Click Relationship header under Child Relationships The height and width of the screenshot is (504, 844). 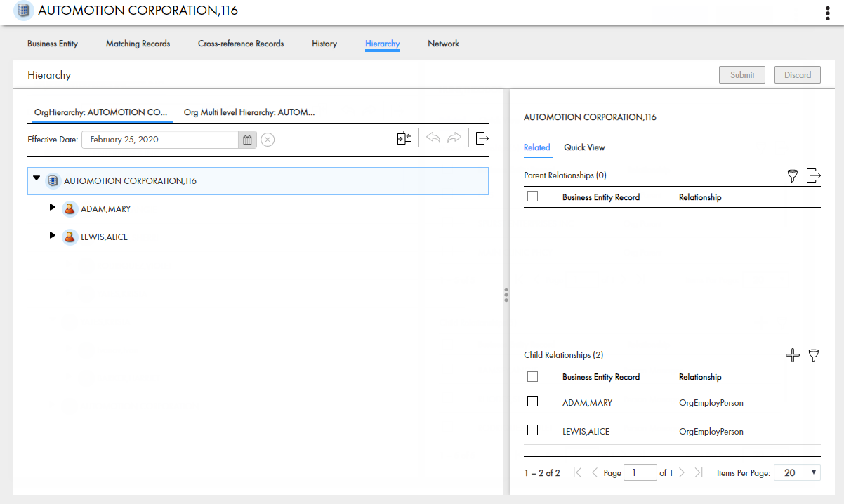click(700, 377)
